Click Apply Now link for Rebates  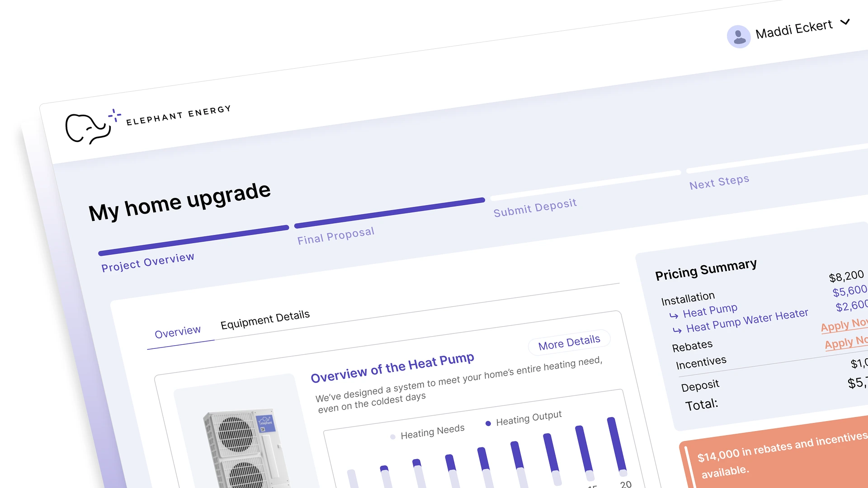click(844, 325)
